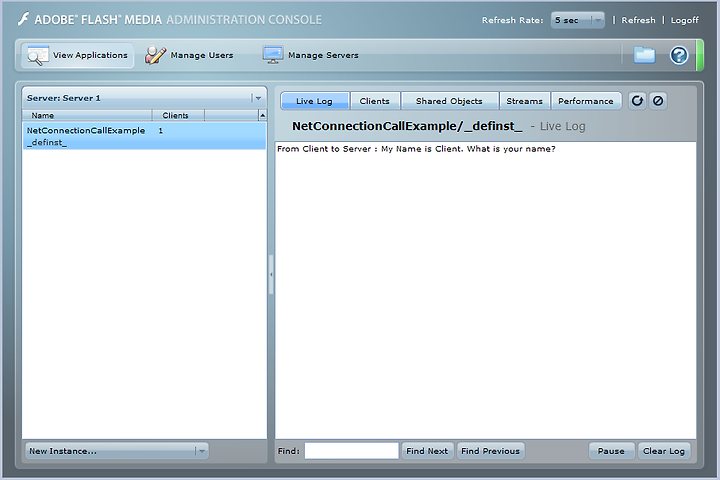This screenshot has width=720, height=480.
Task: Open Manage Servers section
Action: pyautogui.click(x=310, y=56)
